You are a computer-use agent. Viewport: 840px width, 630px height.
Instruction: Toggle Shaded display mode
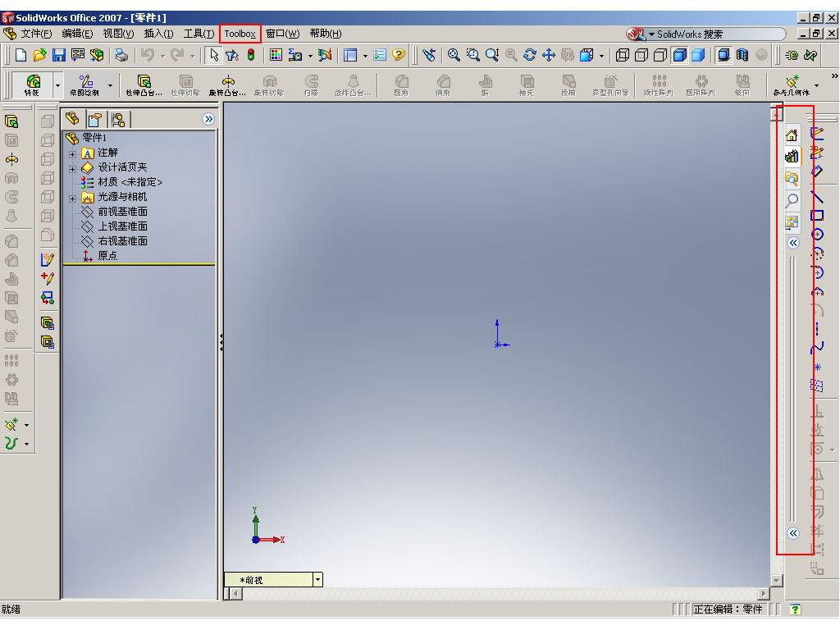tap(698, 55)
